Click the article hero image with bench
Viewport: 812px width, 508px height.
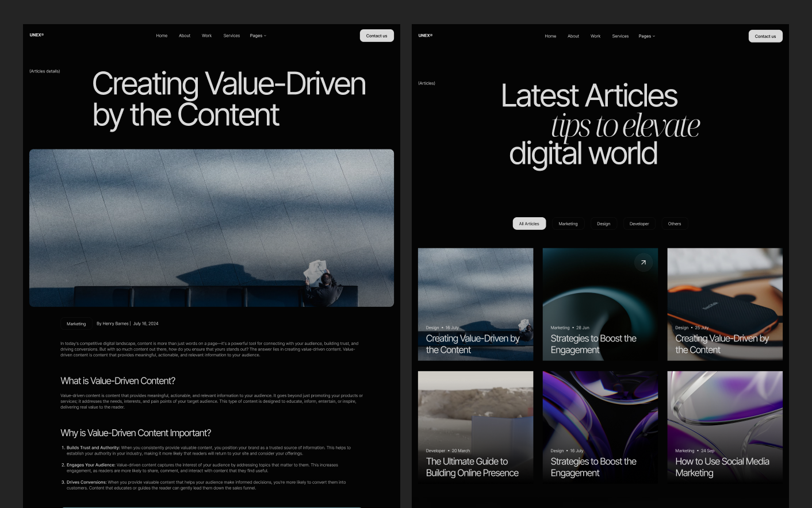point(212,228)
